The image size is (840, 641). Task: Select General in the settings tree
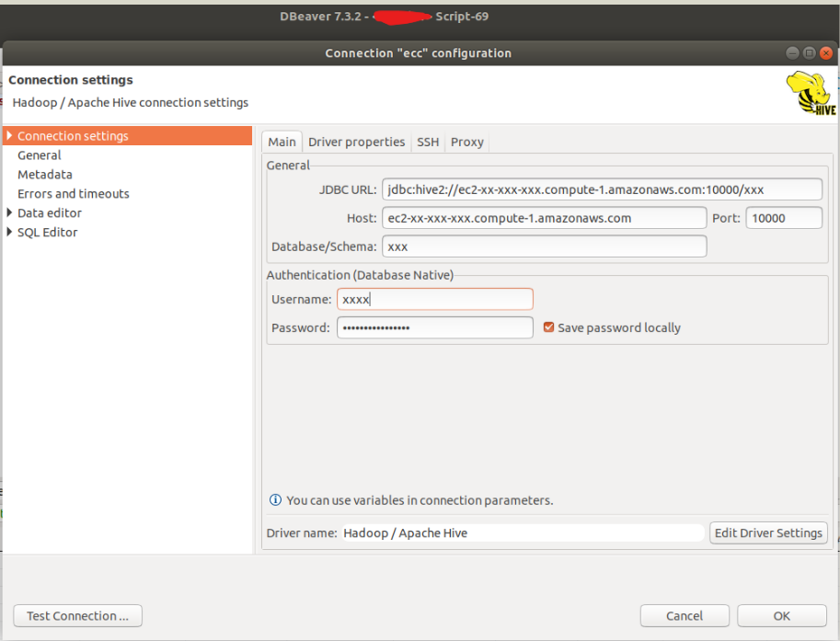click(39, 155)
